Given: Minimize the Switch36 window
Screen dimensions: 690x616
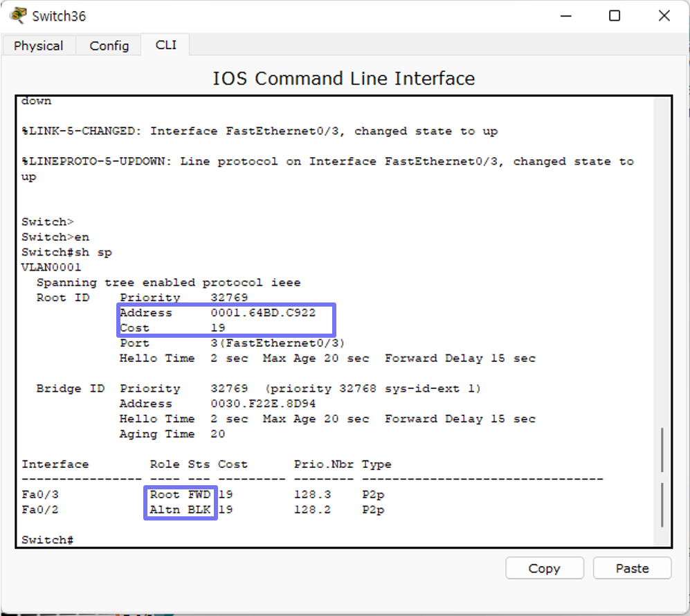Looking at the screenshot, I should coord(566,16).
